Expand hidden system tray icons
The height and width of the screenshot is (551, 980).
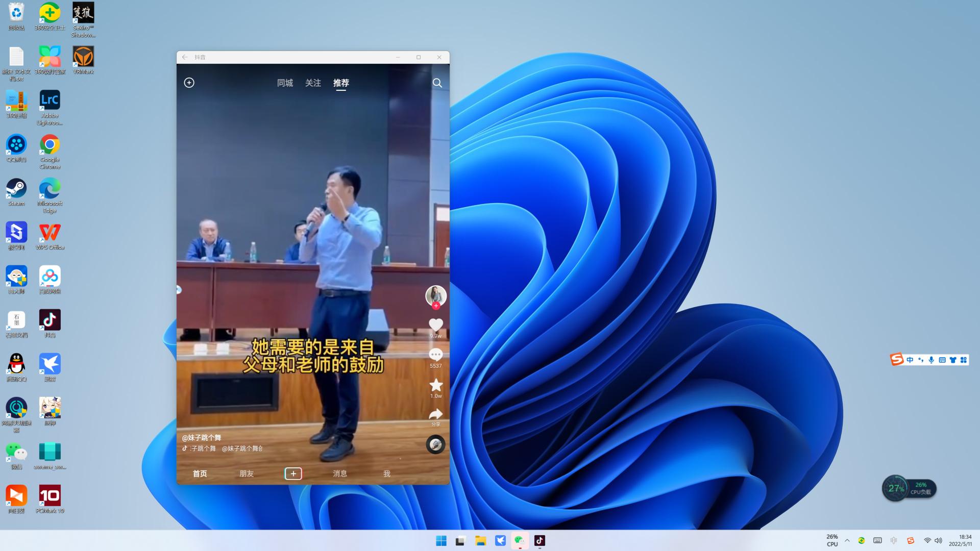(x=847, y=540)
